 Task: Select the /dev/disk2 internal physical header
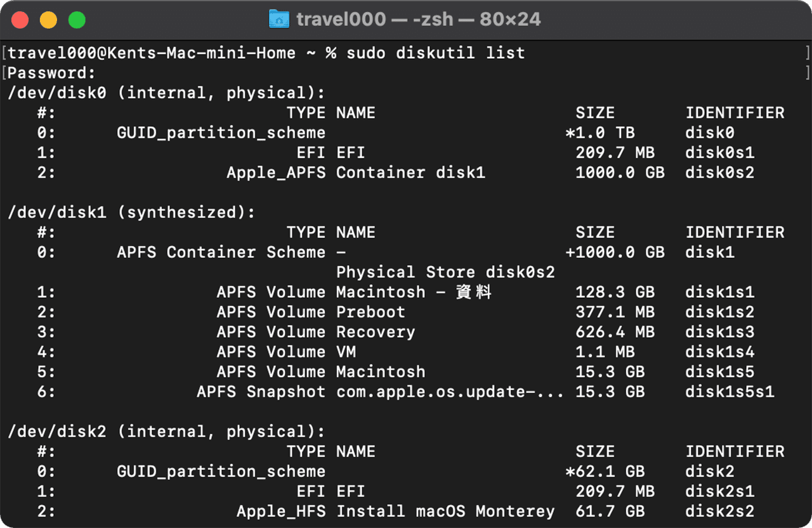[x=166, y=431]
